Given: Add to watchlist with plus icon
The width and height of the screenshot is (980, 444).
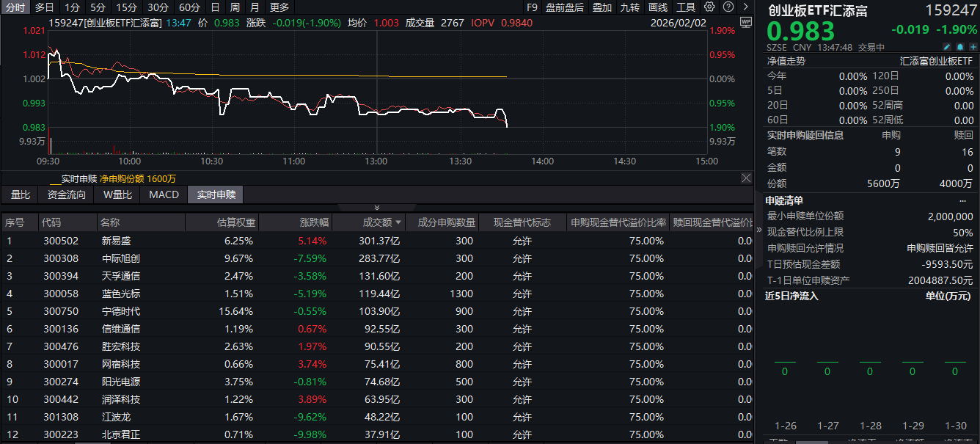Looking at the screenshot, I should [x=973, y=47].
